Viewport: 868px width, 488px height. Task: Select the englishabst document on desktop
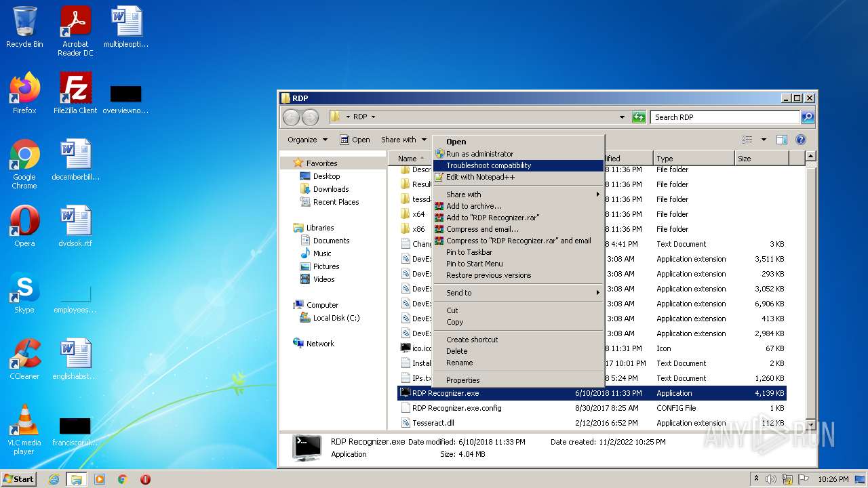coord(75,359)
